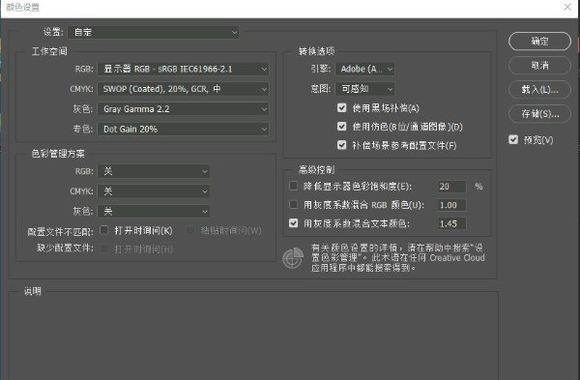This screenshot has height=380, width=580.
Task: Enable 用灰度系数混合 RGB 颜色(U) checkbox
Action: coord(293,205)
